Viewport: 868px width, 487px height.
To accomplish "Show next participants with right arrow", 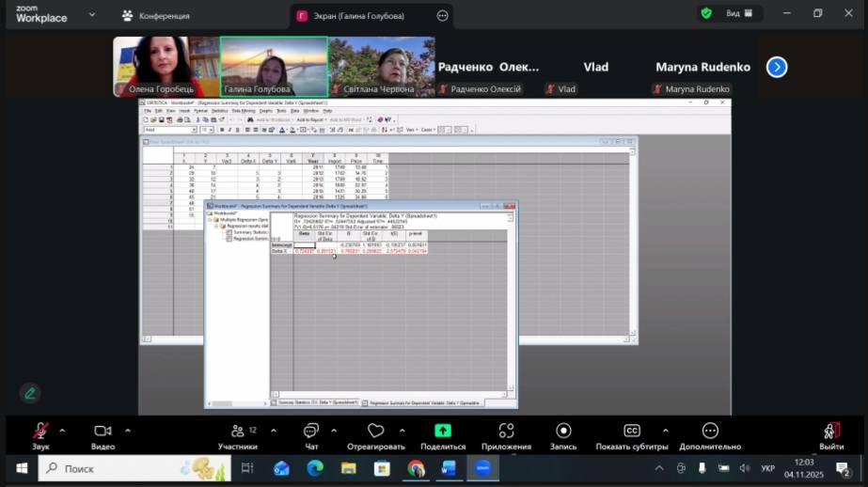I will [776, 67].
